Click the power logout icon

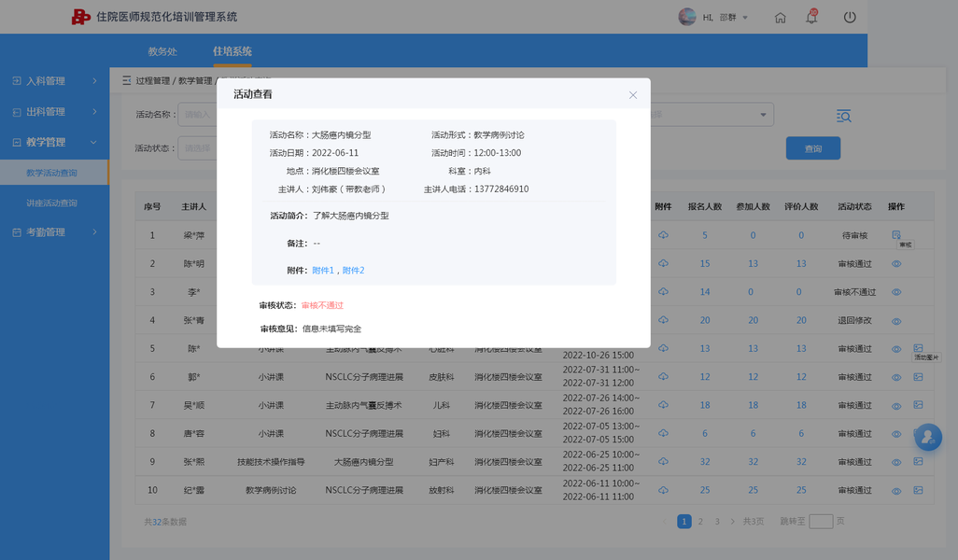[x=850, y=17]
